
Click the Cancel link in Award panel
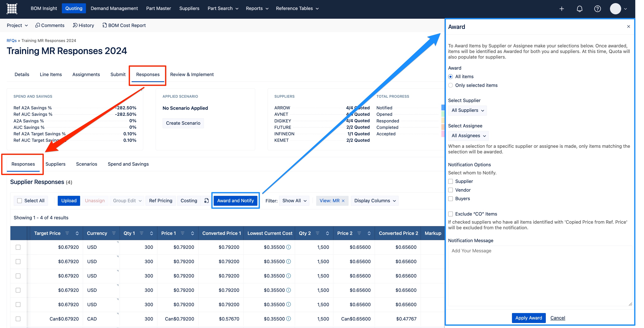coord(557,318)
